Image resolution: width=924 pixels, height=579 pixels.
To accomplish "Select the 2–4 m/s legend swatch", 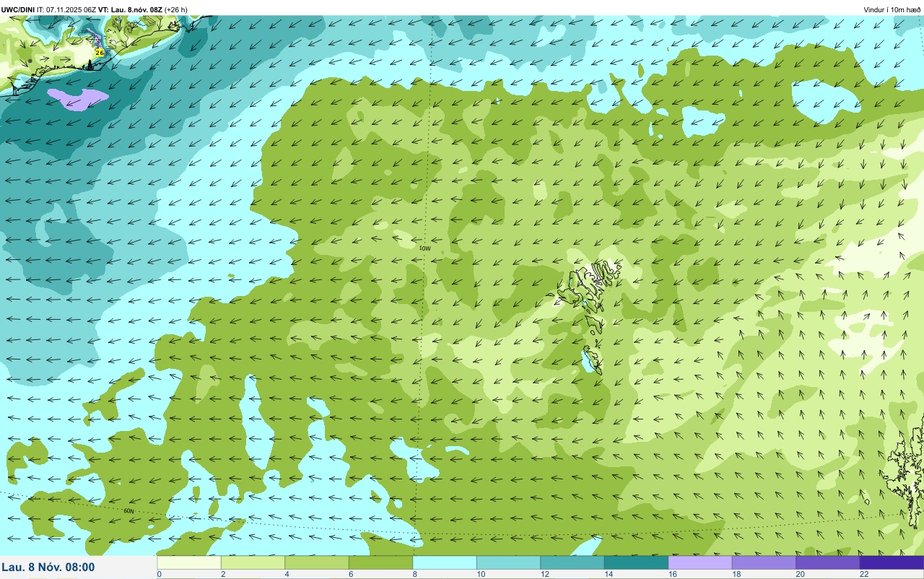I will [253, 562].
